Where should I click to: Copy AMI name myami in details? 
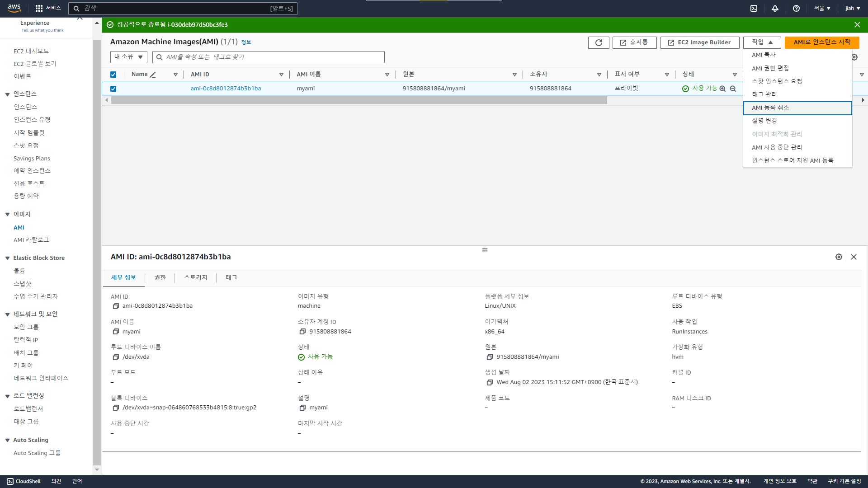(116, 332)
